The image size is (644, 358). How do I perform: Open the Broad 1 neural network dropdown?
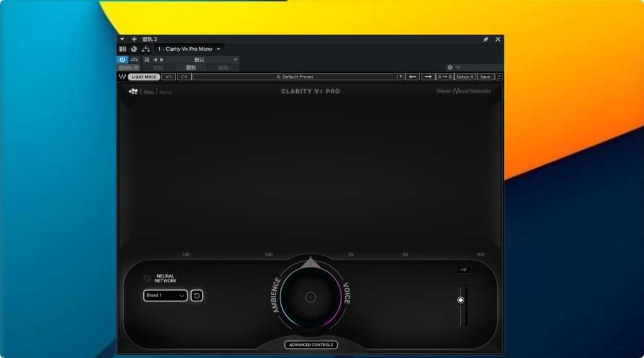tap(165, 295)
